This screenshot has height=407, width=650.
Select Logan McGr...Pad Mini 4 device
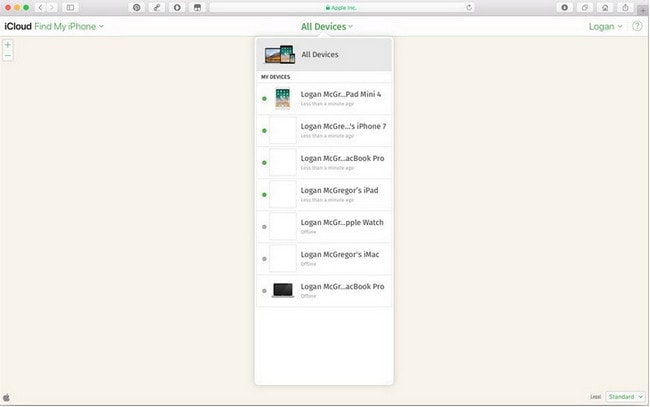[324, 99]
